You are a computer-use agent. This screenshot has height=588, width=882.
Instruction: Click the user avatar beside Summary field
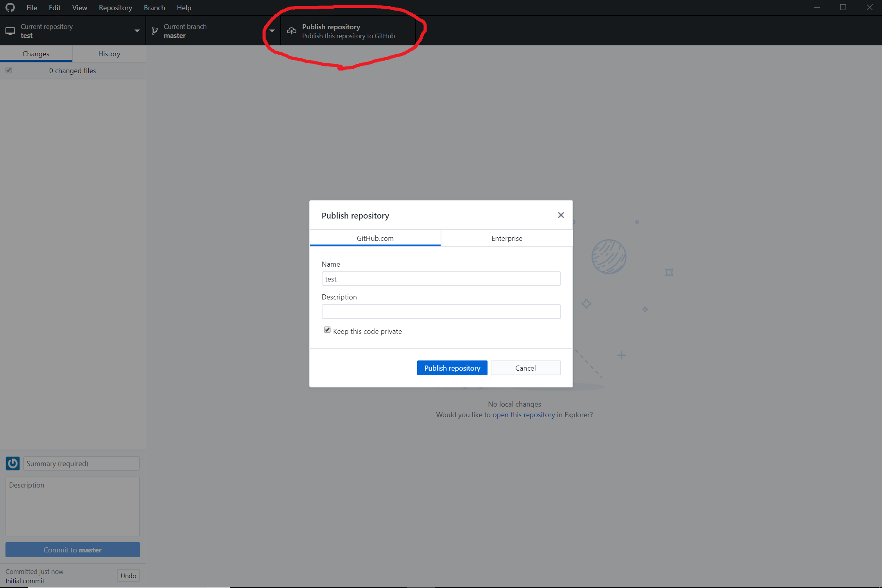click(x=13, y=463)
